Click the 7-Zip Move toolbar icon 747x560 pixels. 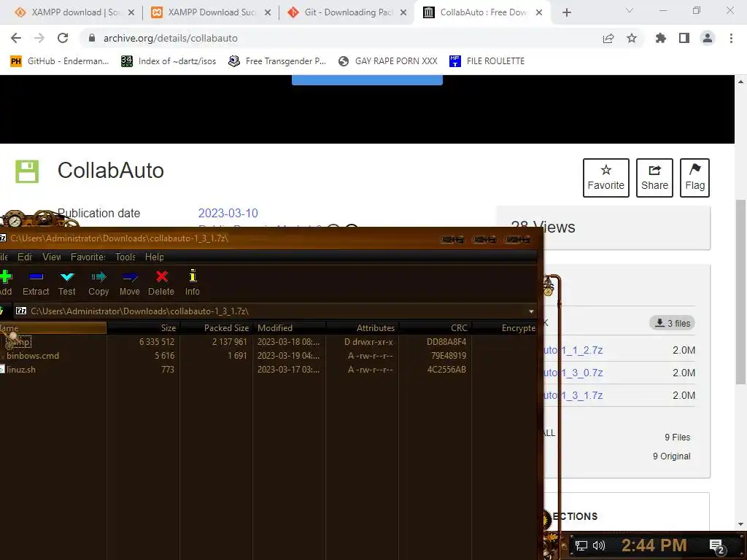(130, 276)
